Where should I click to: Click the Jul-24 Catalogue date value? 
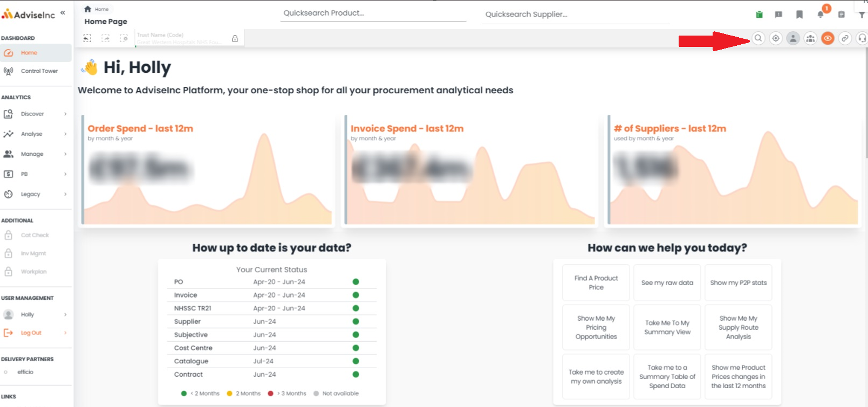tap(263, 361)
